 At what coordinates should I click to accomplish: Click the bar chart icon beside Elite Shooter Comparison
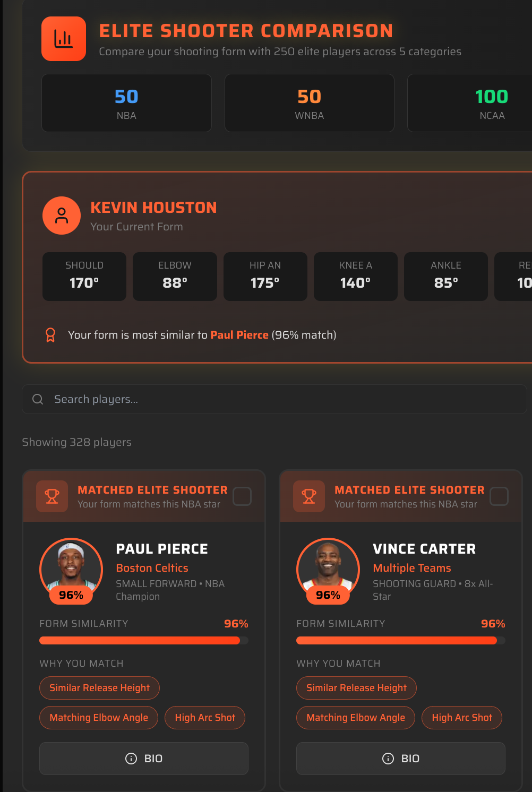63,38
